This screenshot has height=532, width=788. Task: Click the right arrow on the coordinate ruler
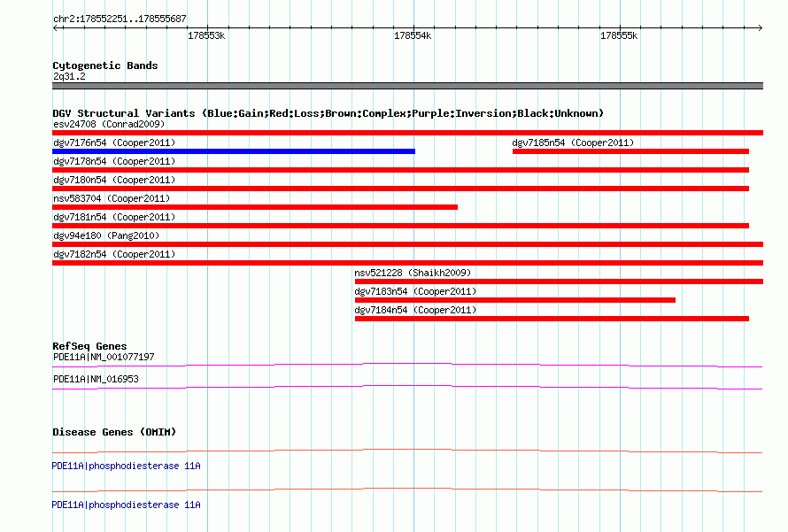(760, 27)
